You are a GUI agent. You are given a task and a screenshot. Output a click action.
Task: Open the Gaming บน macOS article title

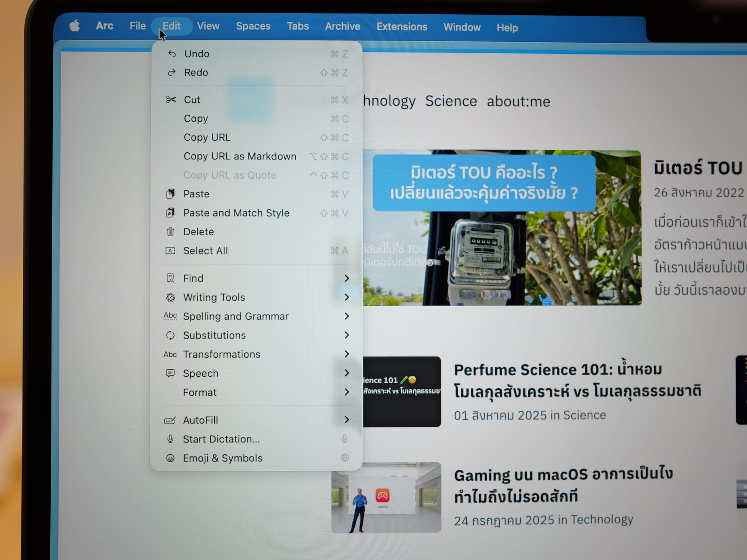click(563, 486)
